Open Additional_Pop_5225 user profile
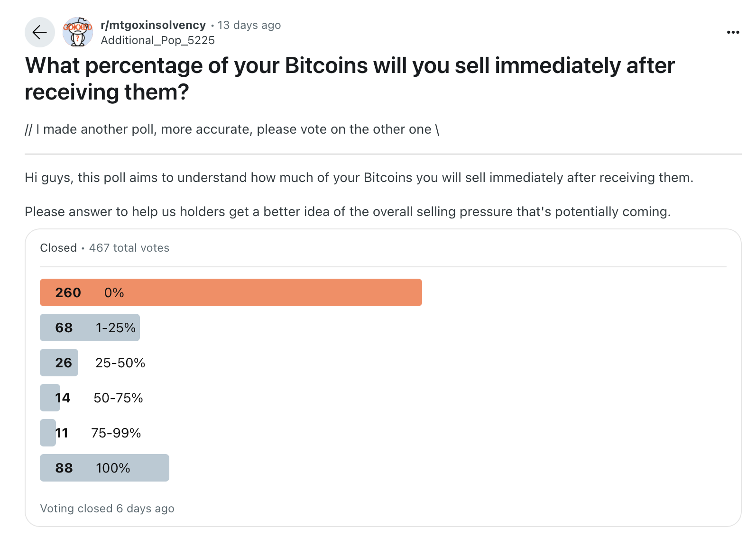756x546 pixels. coord(158,40)
